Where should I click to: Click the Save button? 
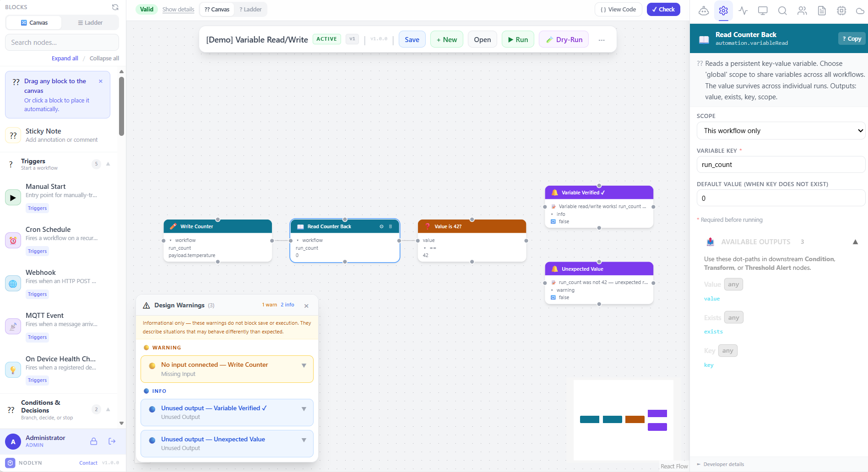tap(412, 40)
